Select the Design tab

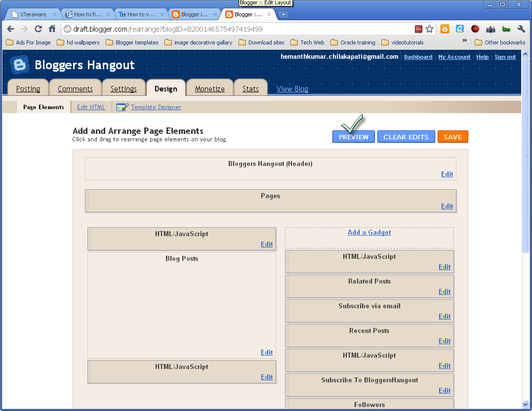tap(166, 88)
